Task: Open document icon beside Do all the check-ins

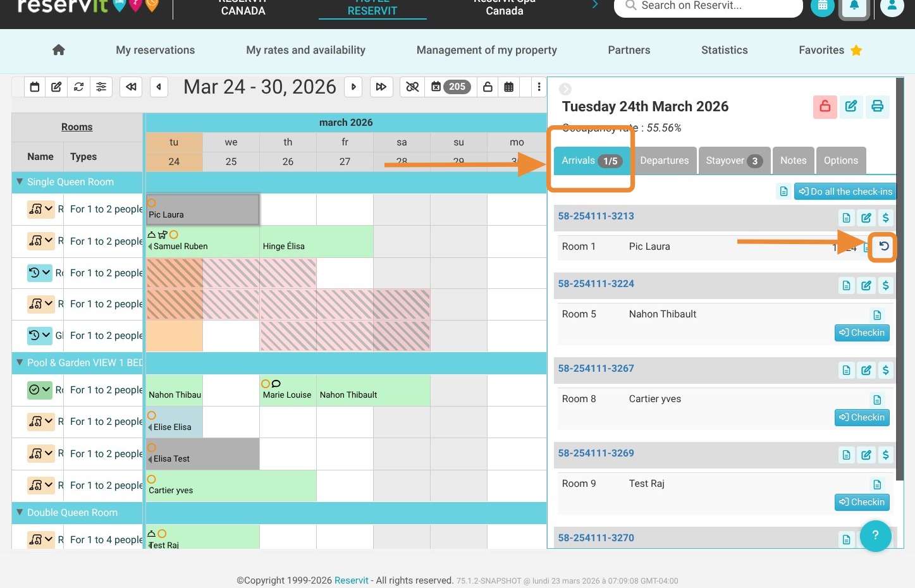Action: tap(784, 192)
